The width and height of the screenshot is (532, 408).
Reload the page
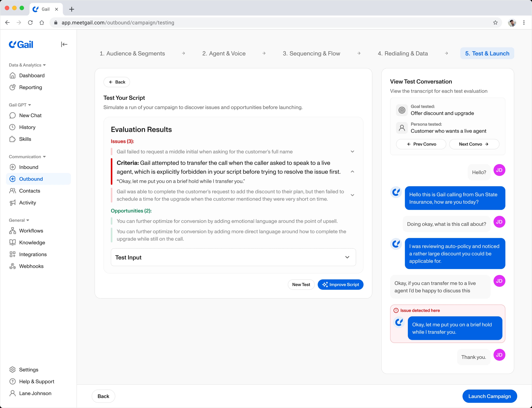(x=30, y=23)
